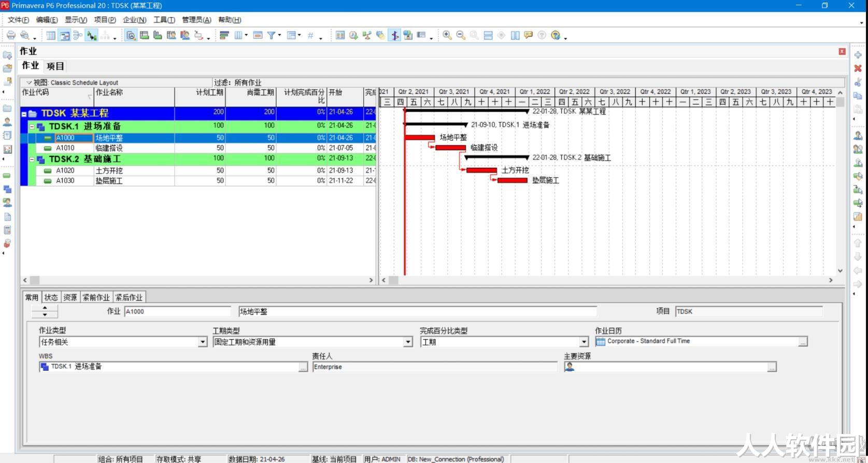Select activity row A1010 临建搭设
Viewport: 868px width, 463px height.
198,148
